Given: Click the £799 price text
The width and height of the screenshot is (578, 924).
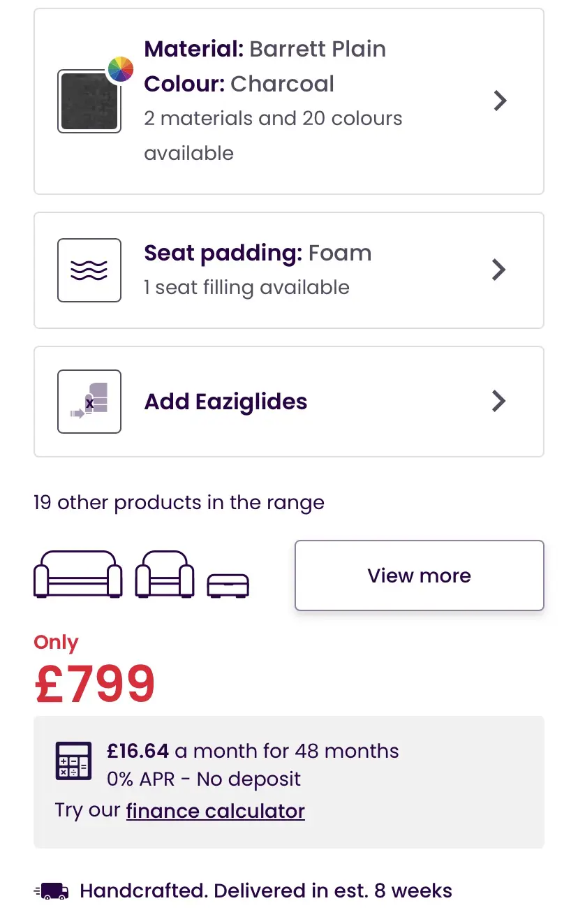Looking at the screenshot, I should 95,684.
